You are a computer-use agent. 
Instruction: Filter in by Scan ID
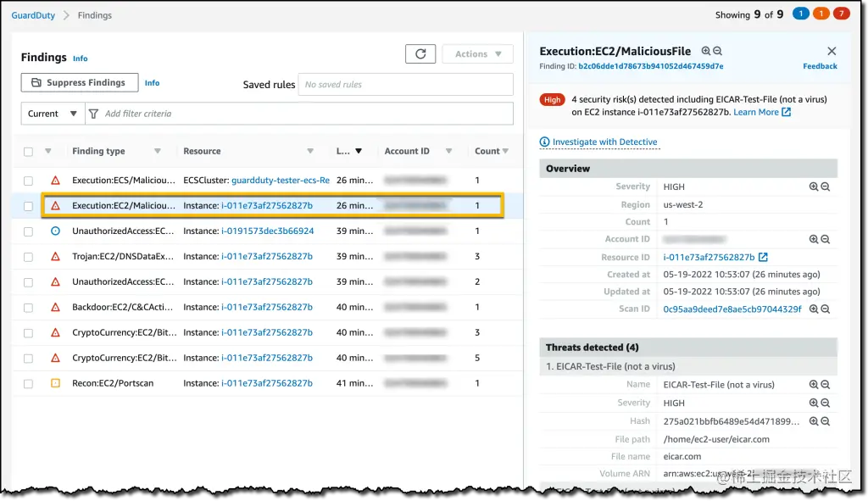(813, 309)
